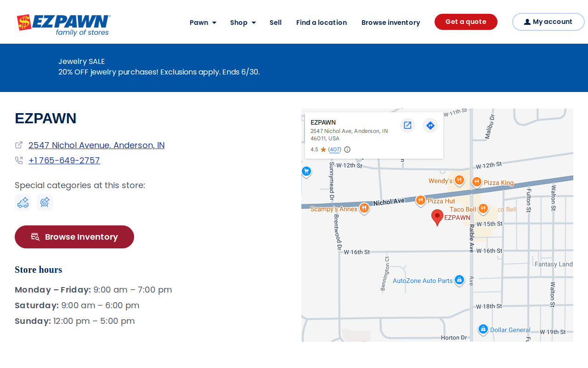
Task: Click the 2547 Nichol Avenue address link
Action: pyautogui.click(x=96, y=145)
